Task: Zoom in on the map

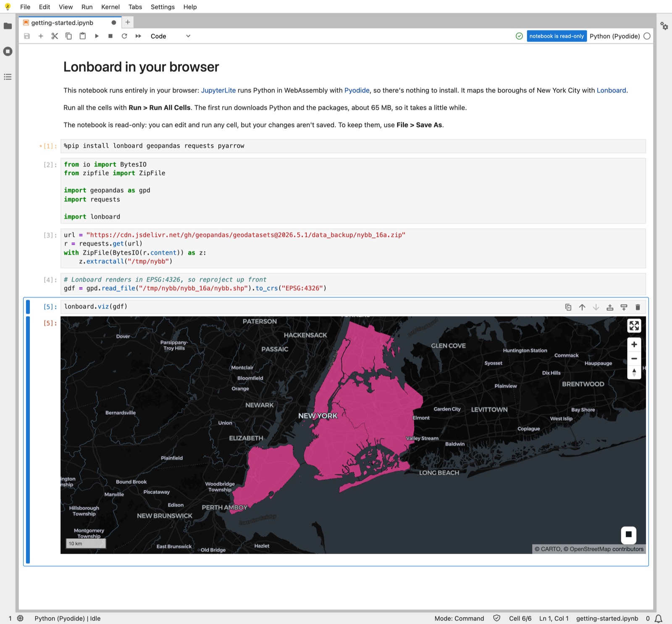Action: point(634,345)
